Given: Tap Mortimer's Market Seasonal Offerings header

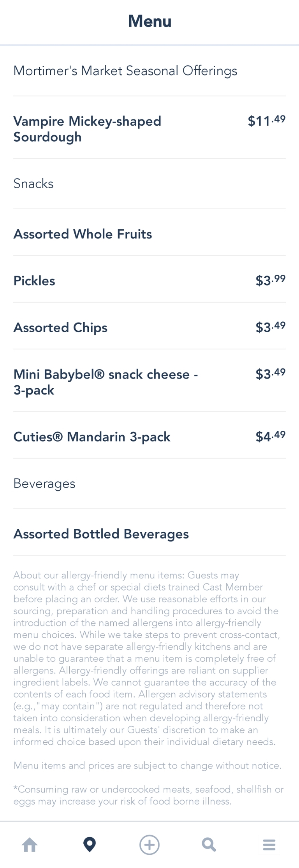Looking at the screenshot, I should pos(125,71).
